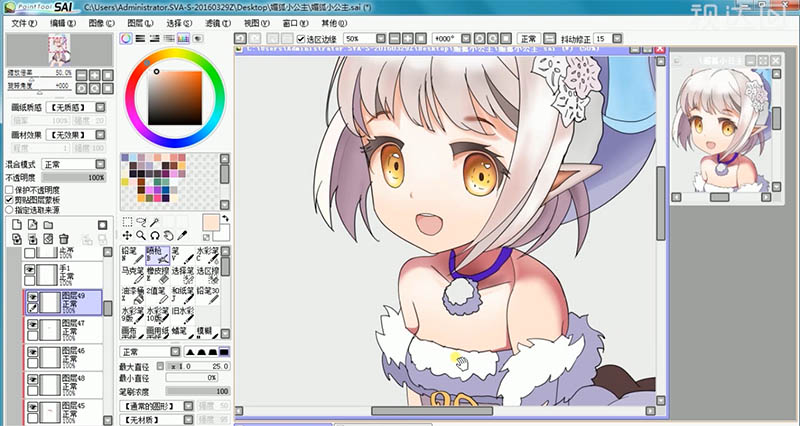Open the 画材效果 dropdown
This screenshot has height=426, width=800.
(101, 135)
